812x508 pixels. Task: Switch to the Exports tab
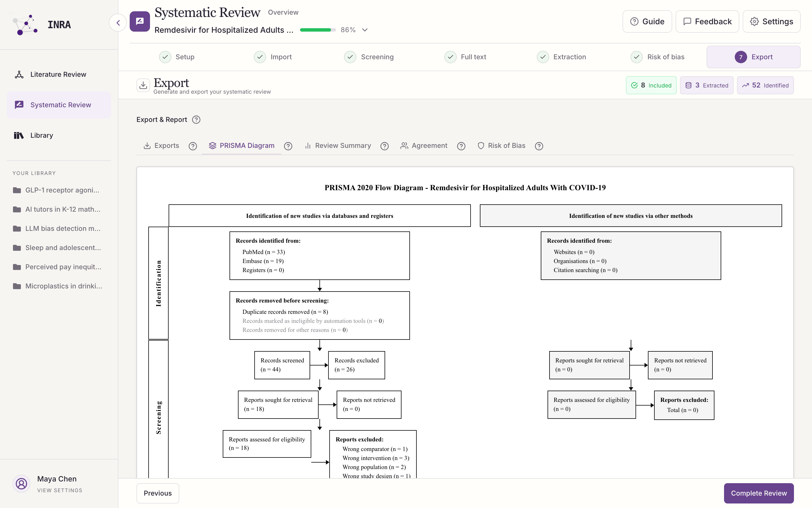coord(161,145)
